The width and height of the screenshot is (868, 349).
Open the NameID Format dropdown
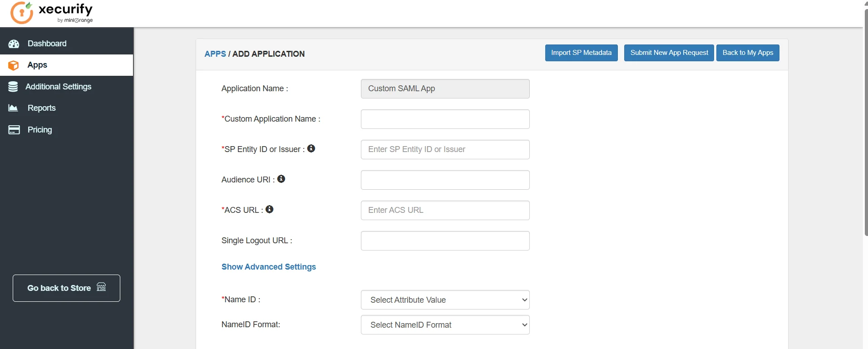coord(445,325)
